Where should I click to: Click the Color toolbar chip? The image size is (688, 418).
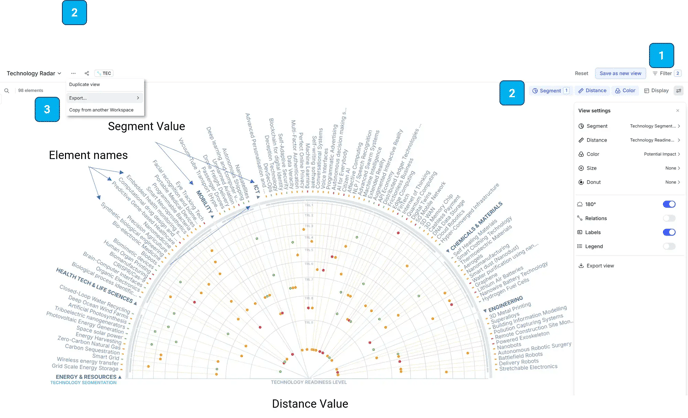pyautogui.click(x=625, y=90)
